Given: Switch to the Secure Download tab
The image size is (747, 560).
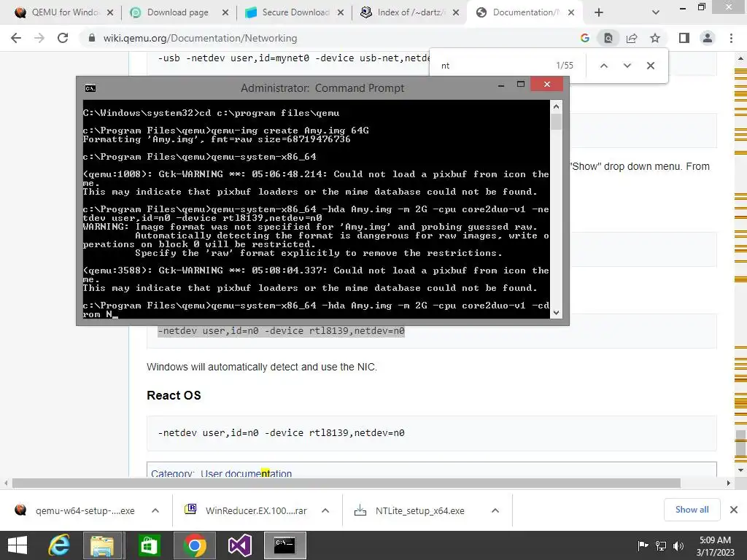Looking at the screenshot, I should tap(293, 12).
